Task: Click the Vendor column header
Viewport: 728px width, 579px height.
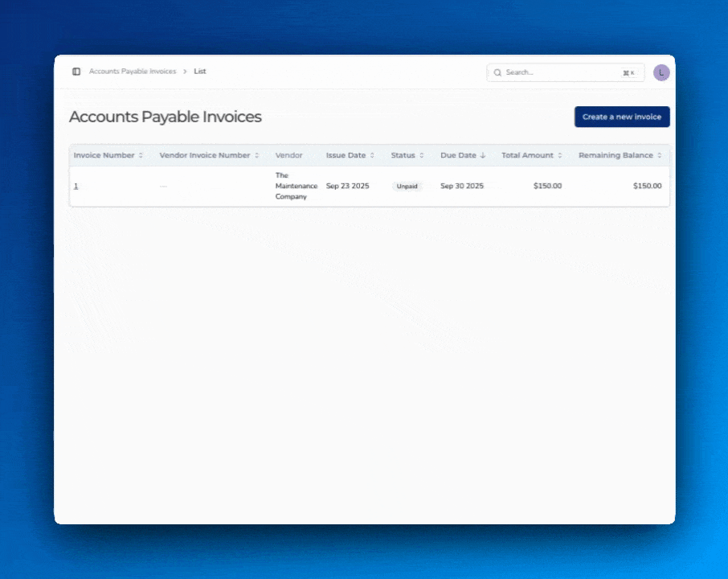Action: click(x=288, y=155)
